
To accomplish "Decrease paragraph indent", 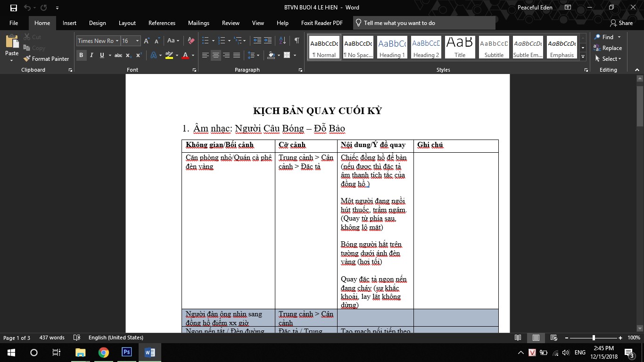I will pyautogui.click(x=257, y=41).
